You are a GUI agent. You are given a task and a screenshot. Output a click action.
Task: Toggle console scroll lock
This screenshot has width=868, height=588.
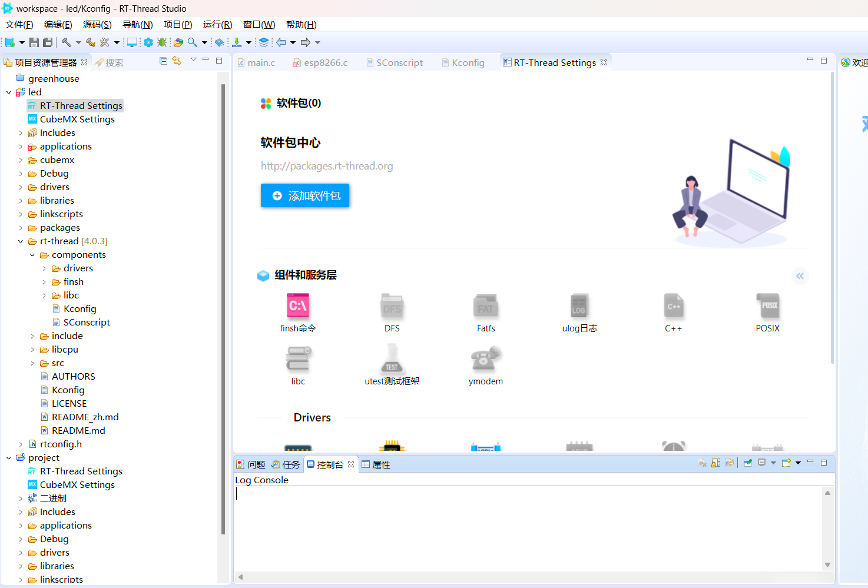click(715, 463)
